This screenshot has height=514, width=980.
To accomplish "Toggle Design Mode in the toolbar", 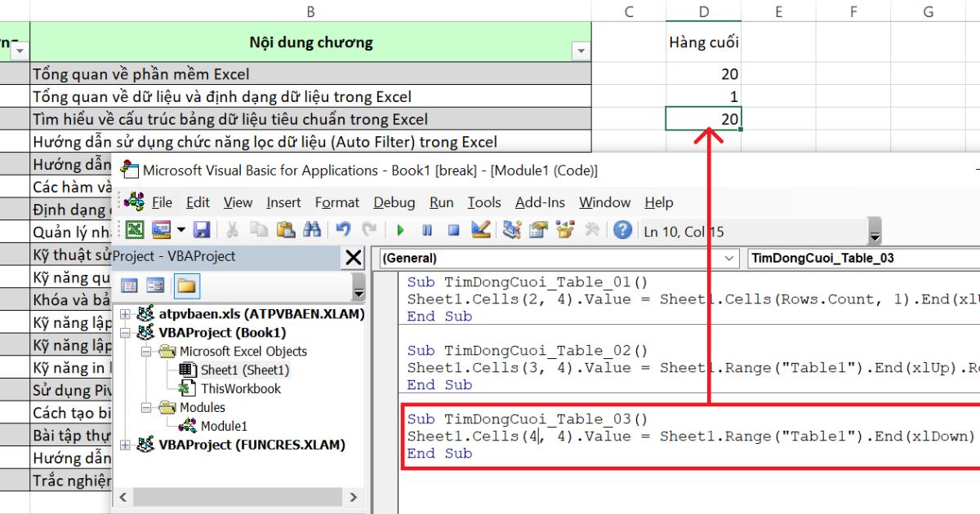I will click(x=479, y=229).
